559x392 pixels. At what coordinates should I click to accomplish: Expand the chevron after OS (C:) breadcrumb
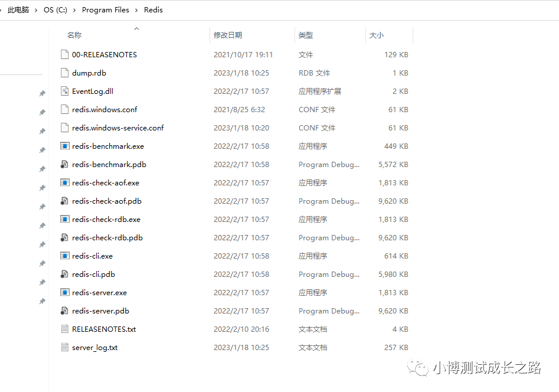pos(74,11)
